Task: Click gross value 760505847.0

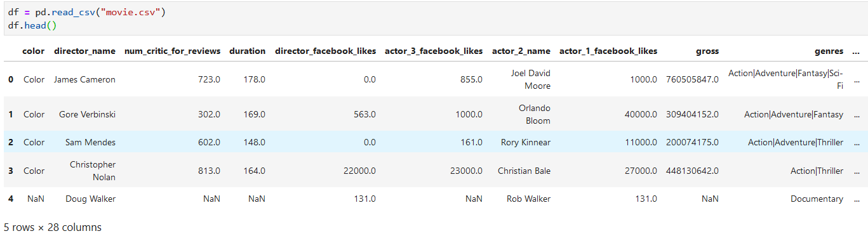Action: 692,79
